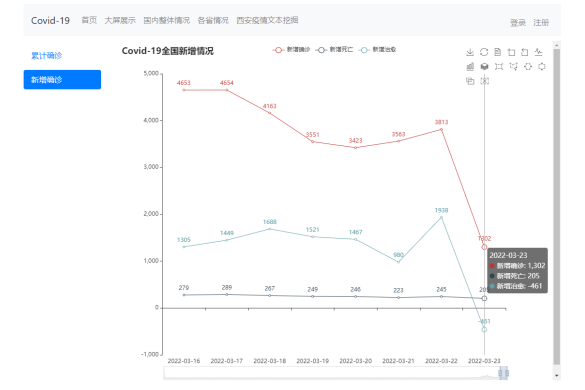Toggle the teal 新增治愈 legend series
Screen dimensions: 585x390
tap(377, 50)
